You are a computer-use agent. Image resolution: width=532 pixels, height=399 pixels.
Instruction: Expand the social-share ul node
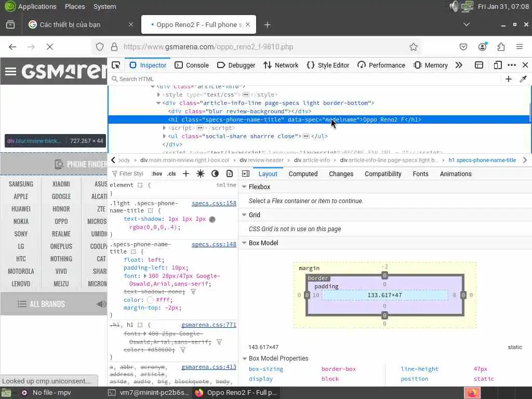pyautogui.click(x=164, y=137)
